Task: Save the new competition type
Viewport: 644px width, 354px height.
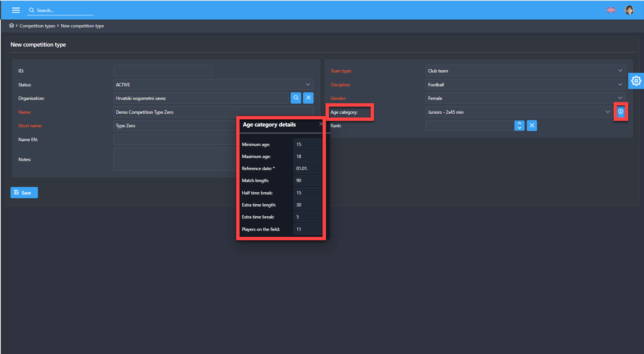Action: [x=24, y=193]
